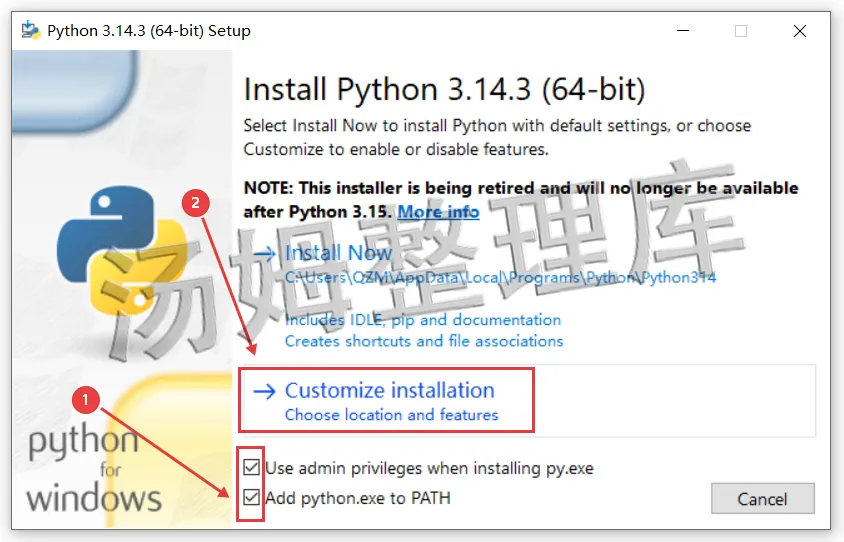
Task: Click the Customize installation arrow icon
Action: pos(264,391)
